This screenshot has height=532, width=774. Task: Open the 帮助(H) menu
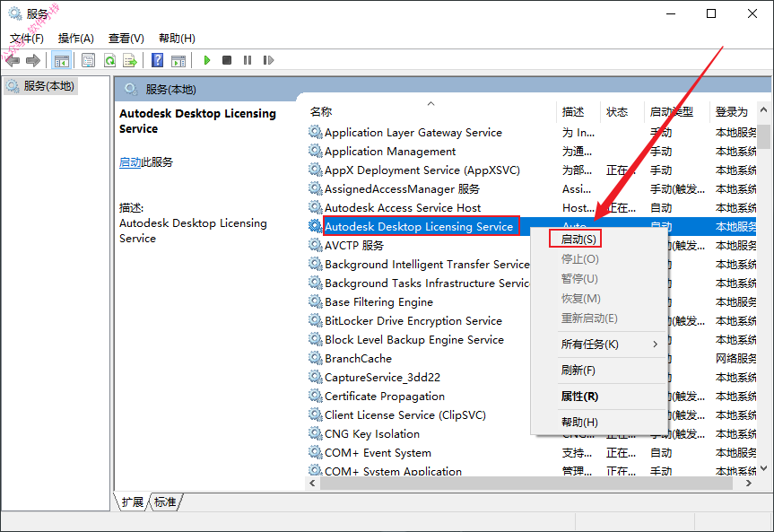(177, 39)
